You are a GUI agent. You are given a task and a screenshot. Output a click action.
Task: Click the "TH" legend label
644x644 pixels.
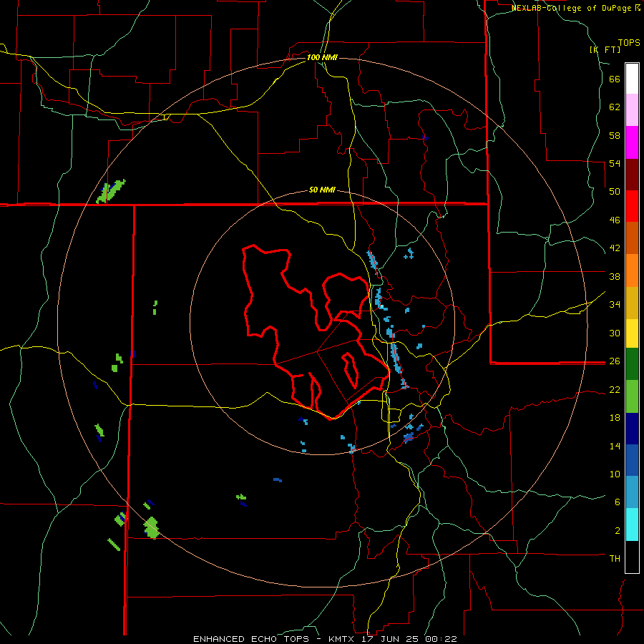[x=615, y=559]
